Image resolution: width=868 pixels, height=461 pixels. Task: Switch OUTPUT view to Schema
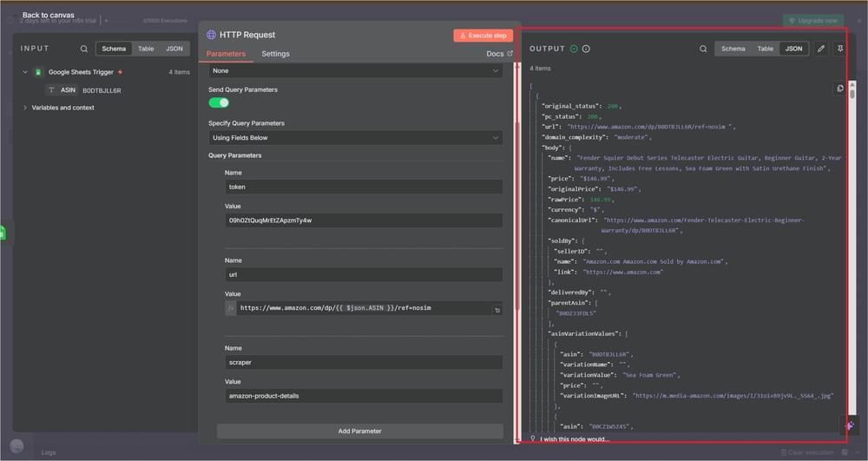733,49
